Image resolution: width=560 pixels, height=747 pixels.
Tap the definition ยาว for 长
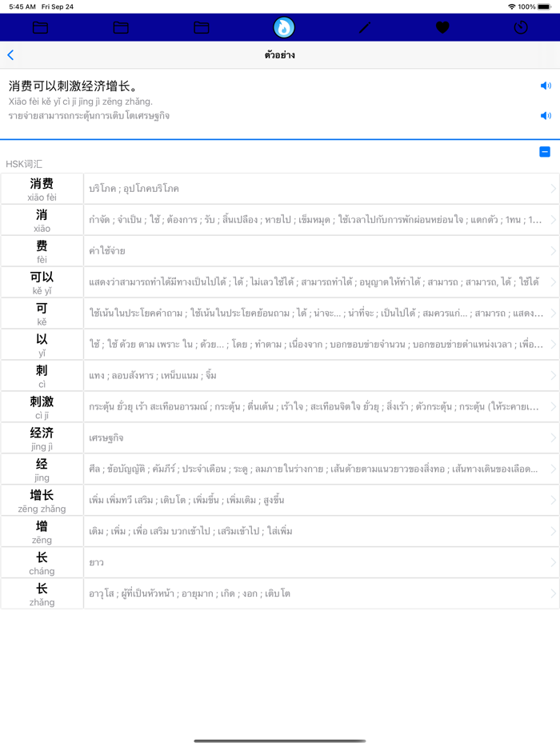pyautogui.click(x=96, y=562)
